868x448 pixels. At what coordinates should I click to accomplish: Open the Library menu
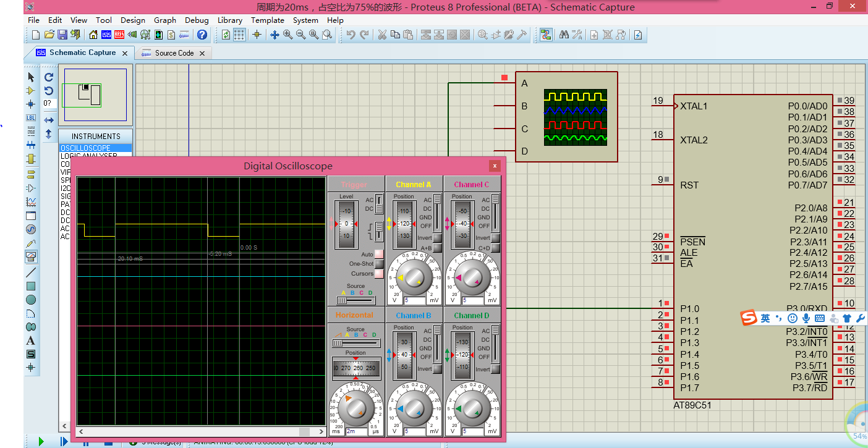point(230,20)
